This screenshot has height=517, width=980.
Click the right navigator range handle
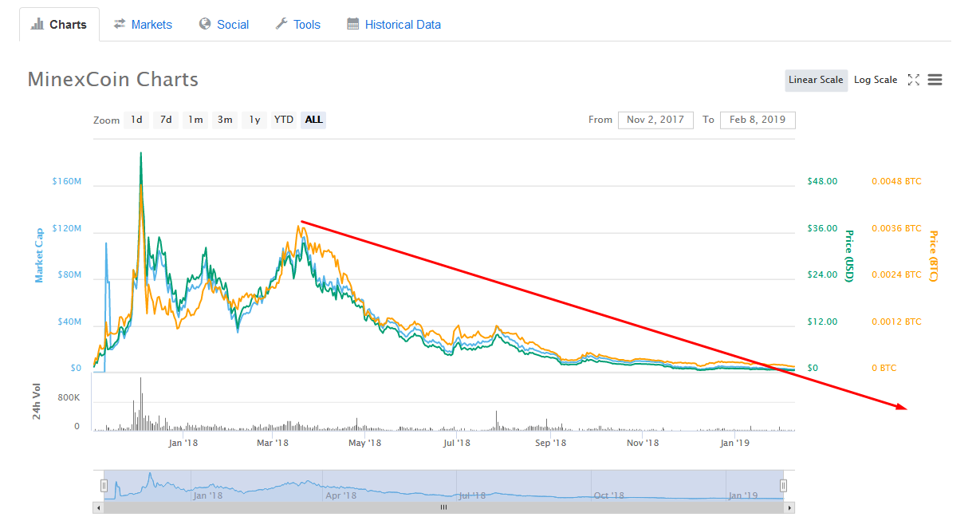point(784,485)
